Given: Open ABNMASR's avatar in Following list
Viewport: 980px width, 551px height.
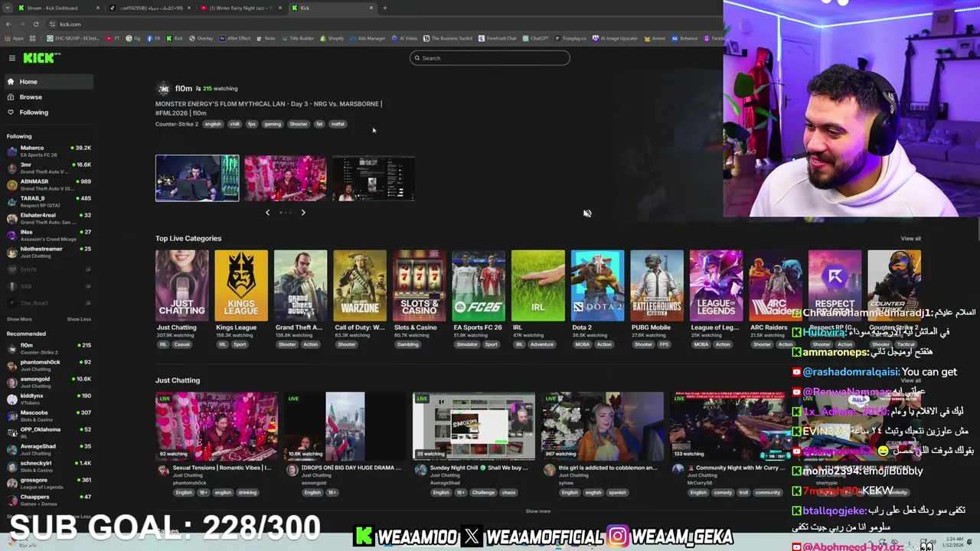Looking at the screenshot, I should click(x=11, y=184).
